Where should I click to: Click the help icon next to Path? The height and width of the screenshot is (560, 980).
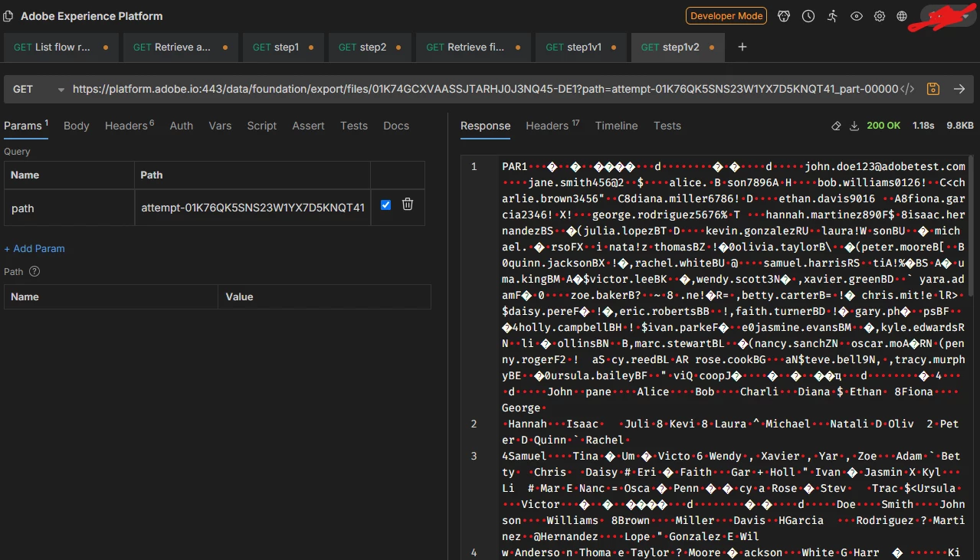34,271
